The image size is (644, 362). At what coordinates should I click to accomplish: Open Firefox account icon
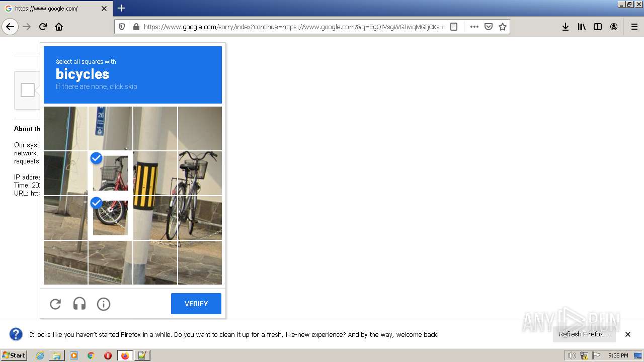tap(614, 27)
